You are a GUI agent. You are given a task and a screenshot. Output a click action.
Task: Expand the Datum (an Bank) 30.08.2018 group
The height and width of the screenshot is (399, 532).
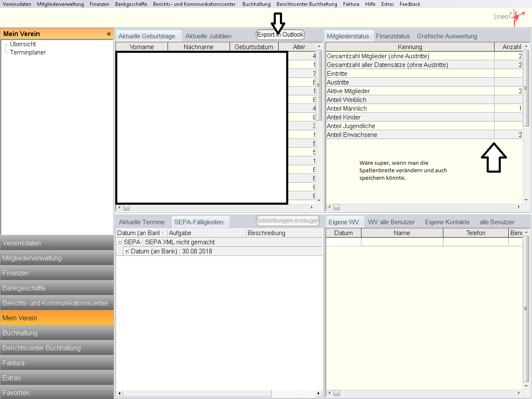127,251
